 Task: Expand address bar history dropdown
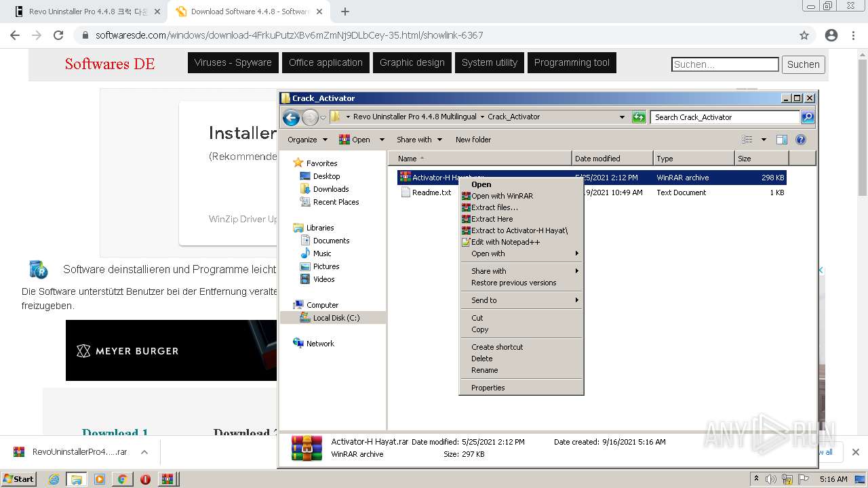(622, 117)
